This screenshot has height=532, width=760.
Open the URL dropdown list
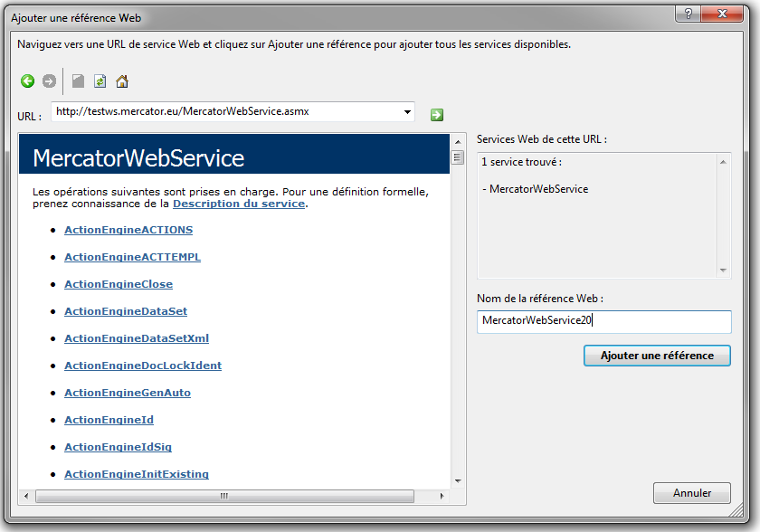tap(408, 112)
